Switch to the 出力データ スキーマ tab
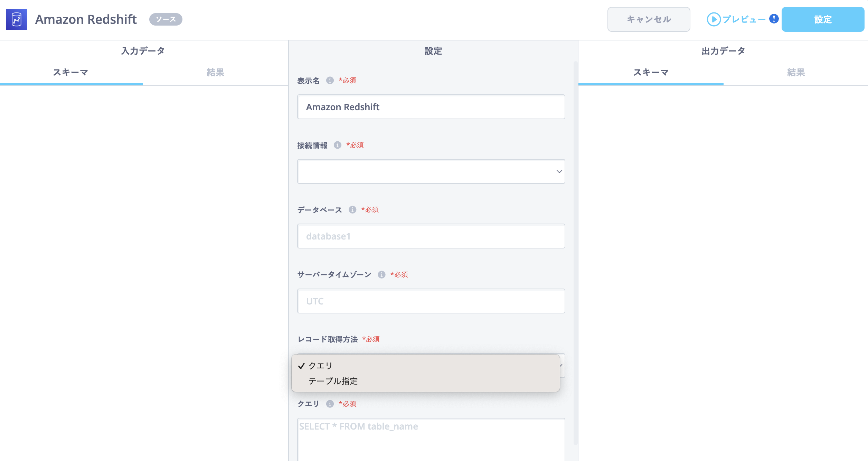 pos(651,73)
